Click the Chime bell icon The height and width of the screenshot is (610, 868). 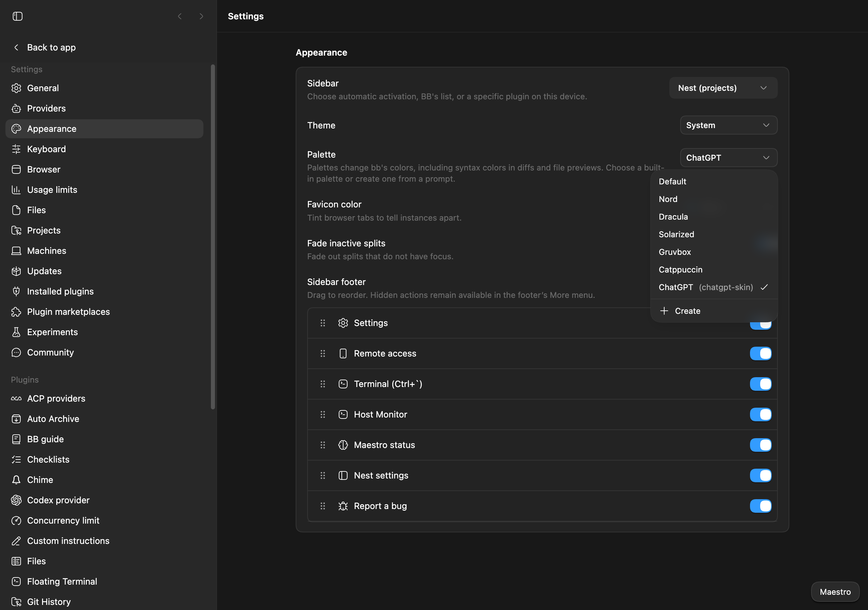[16, 480]
